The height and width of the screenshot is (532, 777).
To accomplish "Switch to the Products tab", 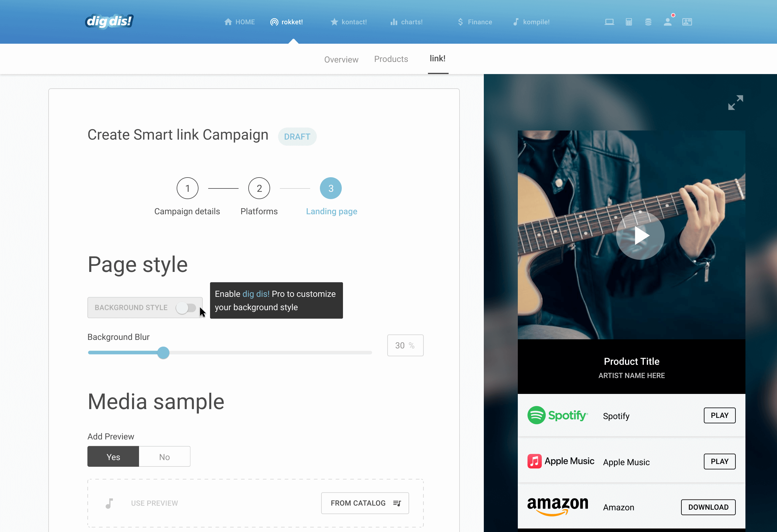I will click(391, 59).
